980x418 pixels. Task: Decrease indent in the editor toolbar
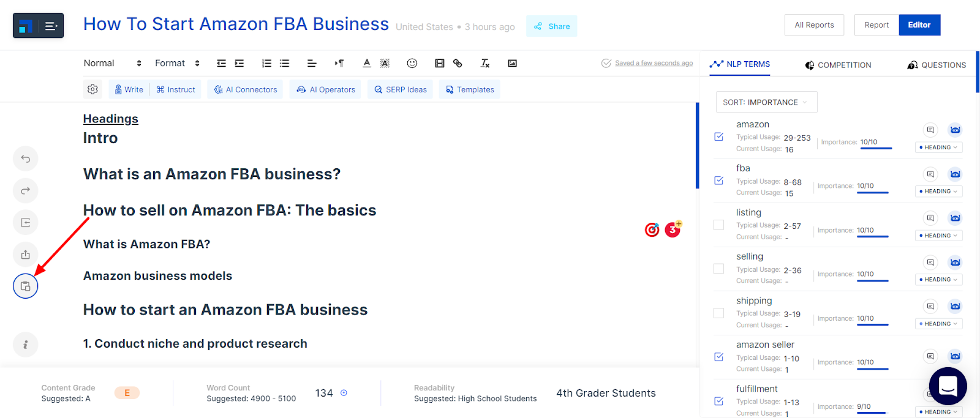coord(221,63)
